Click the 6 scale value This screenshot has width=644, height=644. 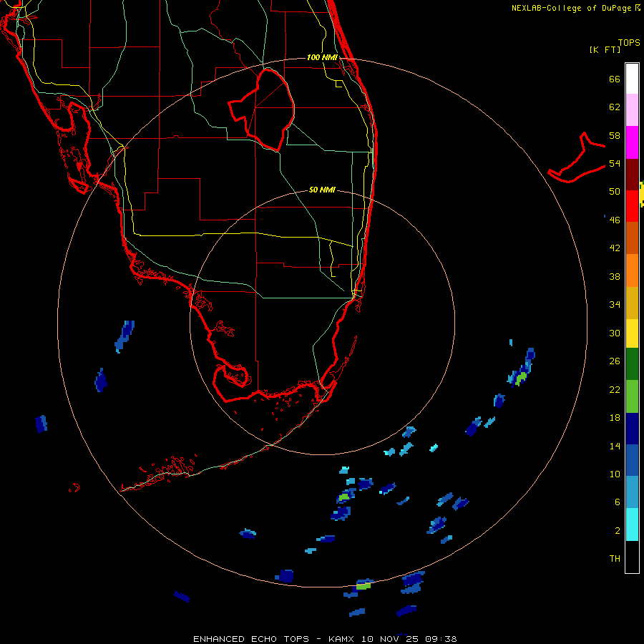click(618, 502)
